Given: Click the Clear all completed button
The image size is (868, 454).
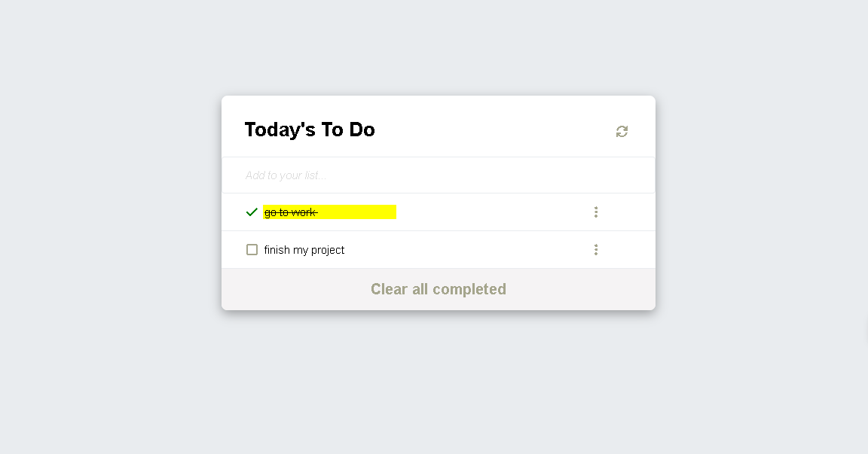Looking at the screenshot, I should point(439,289).
